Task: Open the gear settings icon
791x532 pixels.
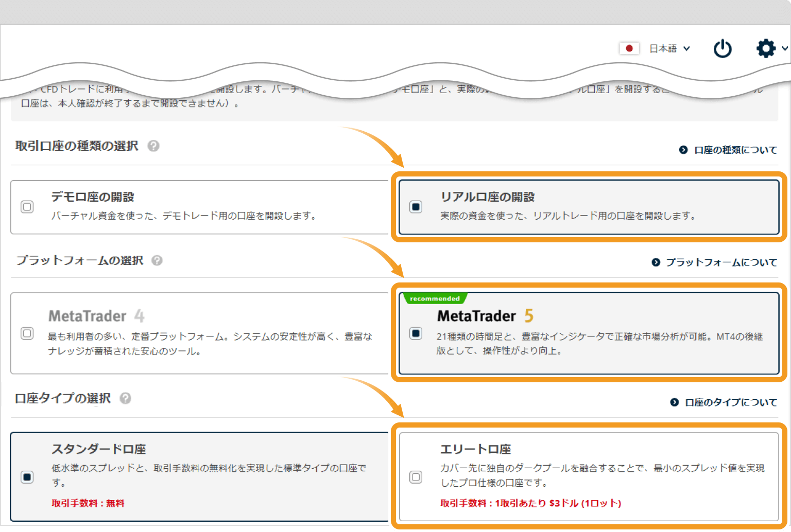Action: 766,48
